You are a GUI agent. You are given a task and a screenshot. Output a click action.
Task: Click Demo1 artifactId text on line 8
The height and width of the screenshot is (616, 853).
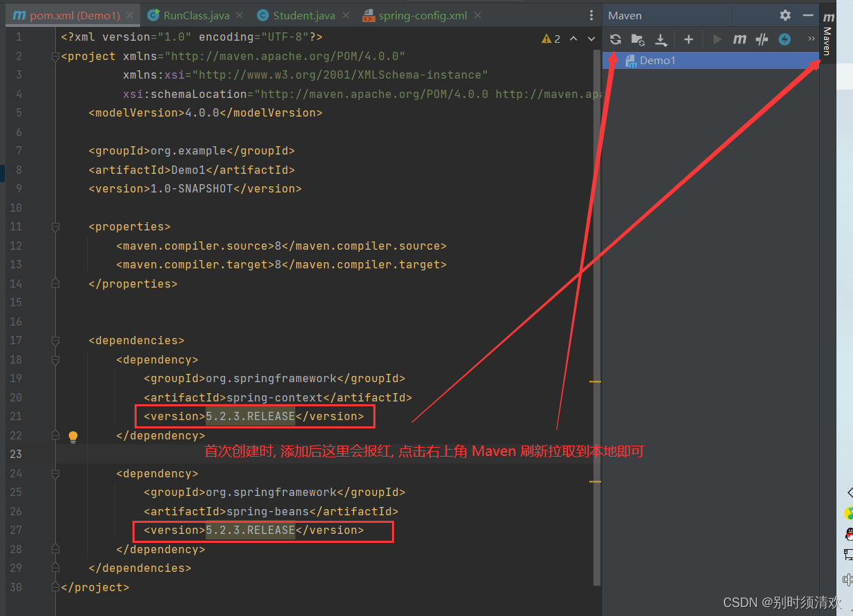click(188, 170)
